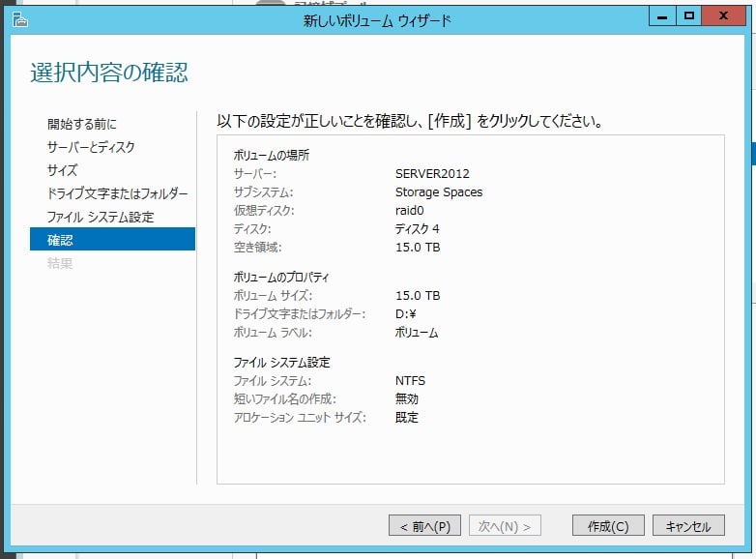
Task: Click the ディスク 4 value
Action: click(417, 228)
